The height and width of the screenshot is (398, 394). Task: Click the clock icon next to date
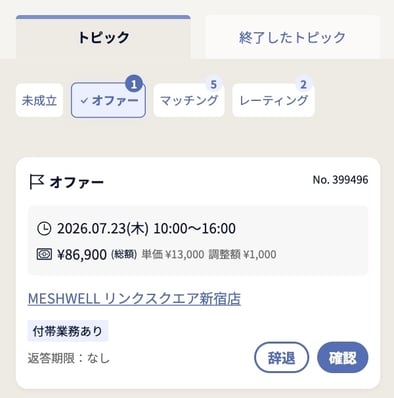pos(44,229)
